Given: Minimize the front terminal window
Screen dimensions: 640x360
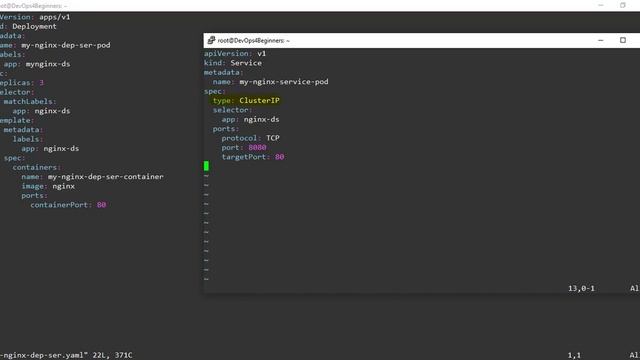Looking at the screenshot, I should click(600, 40).
